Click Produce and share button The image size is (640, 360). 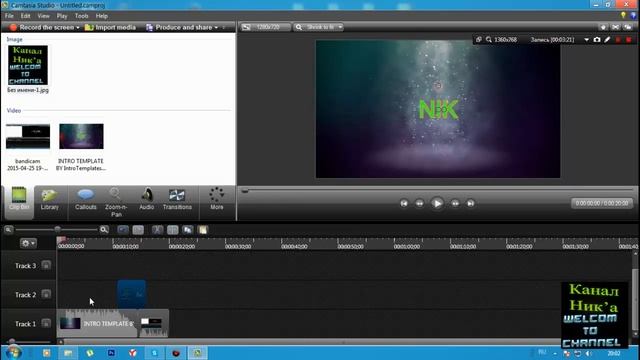[179, 27]
